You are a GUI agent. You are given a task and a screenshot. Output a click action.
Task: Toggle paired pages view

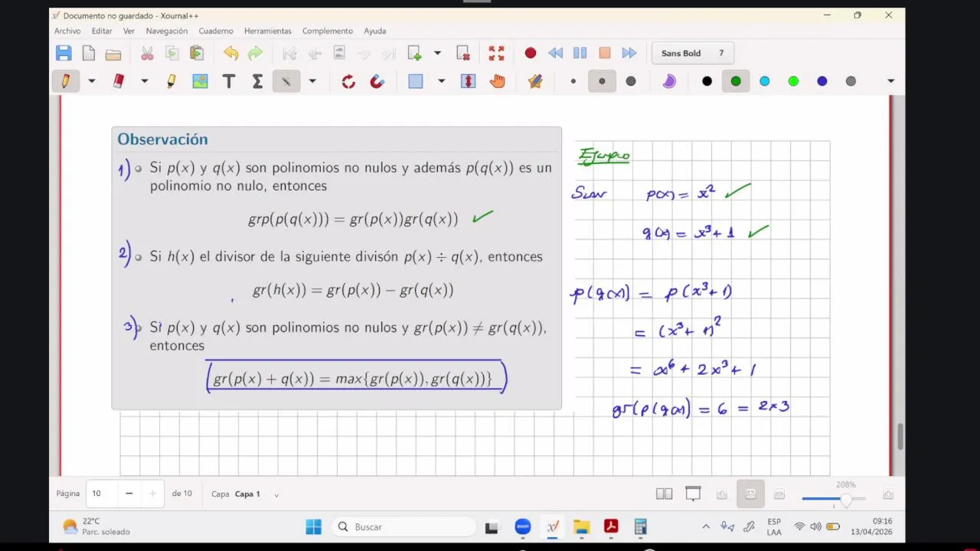tap(664, 494)
